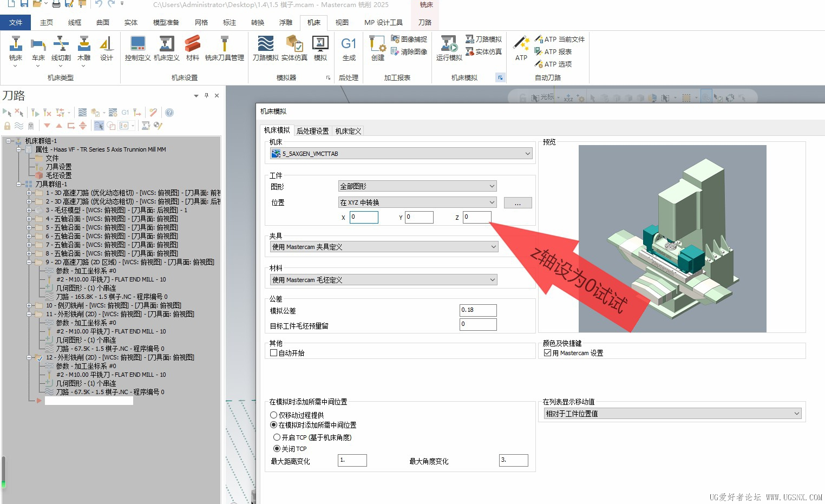The width and height of the screenshot is (825, 504).
Task: Launch 实体仿真 verify in the 模拟器 group
Action: click(294, 49)
